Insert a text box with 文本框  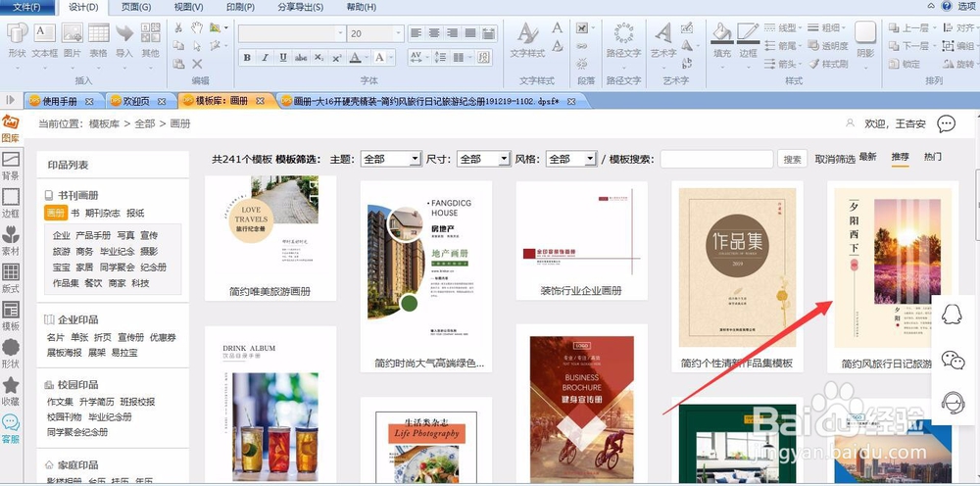[44, 39]
